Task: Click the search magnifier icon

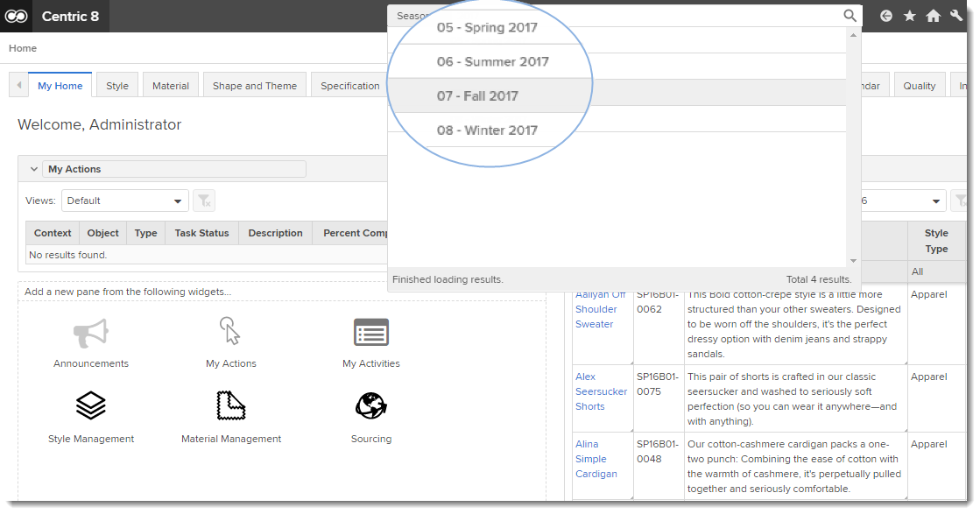Action: click(x=850, y=16)
